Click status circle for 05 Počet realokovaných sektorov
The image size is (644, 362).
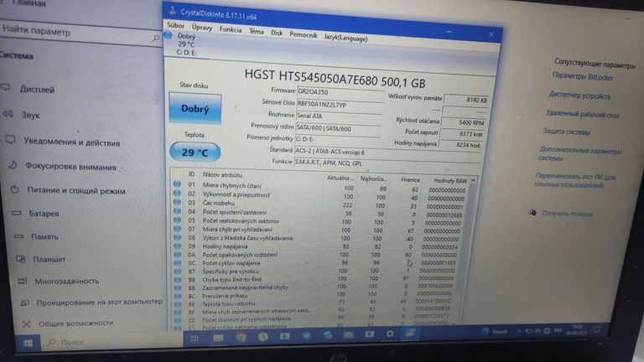click(x=177, y=220)
